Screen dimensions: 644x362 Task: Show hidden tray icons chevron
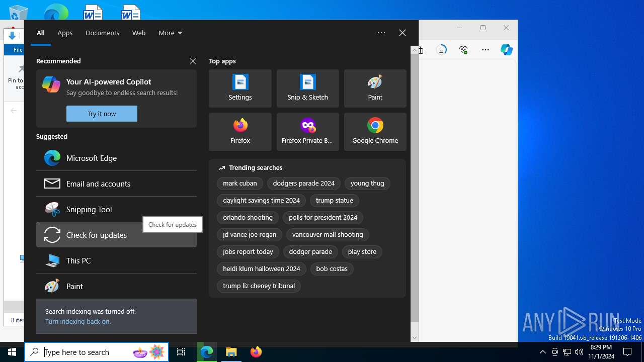tap(543, 352)
